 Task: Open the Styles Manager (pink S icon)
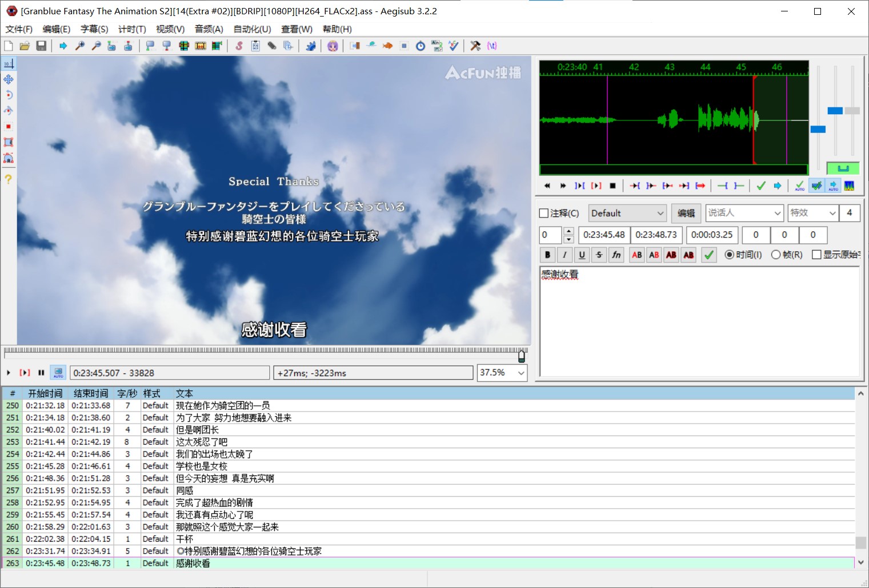[239, 46]
